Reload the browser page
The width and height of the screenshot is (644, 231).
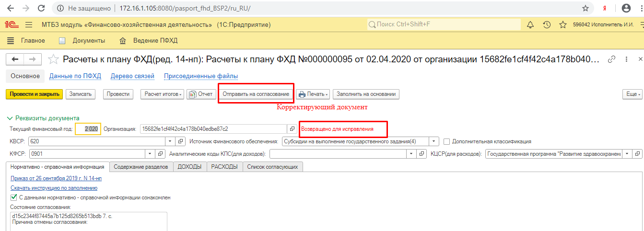click(41, 8)
